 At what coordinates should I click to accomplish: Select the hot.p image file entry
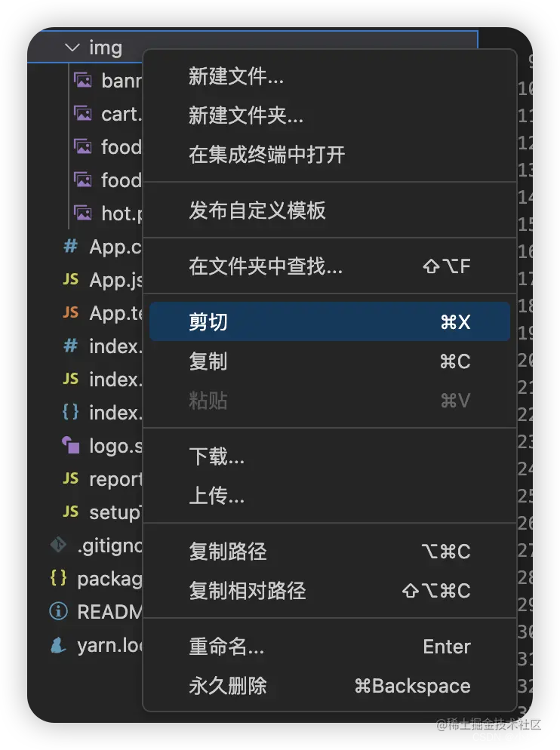(113, 213)
